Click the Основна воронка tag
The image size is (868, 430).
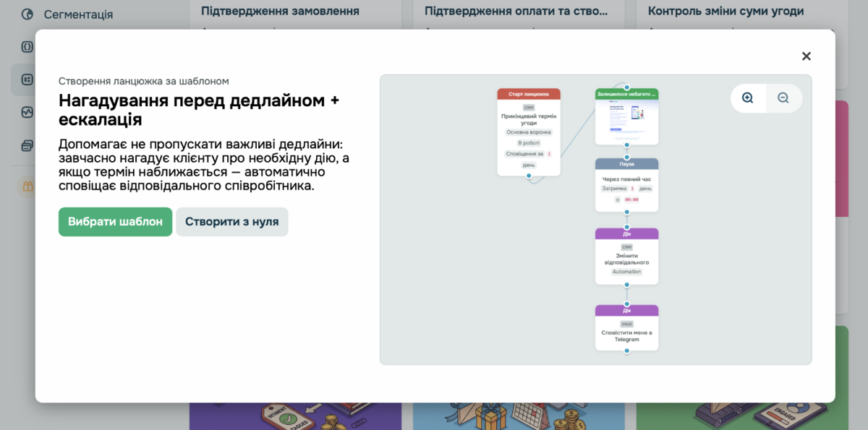click(529, 132)
